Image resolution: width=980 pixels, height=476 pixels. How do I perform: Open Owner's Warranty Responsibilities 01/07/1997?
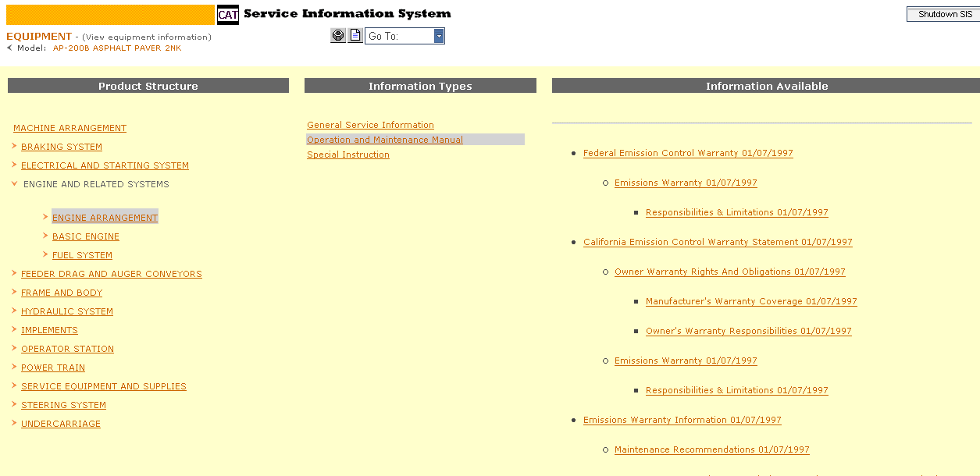click(x=749, y=331)
